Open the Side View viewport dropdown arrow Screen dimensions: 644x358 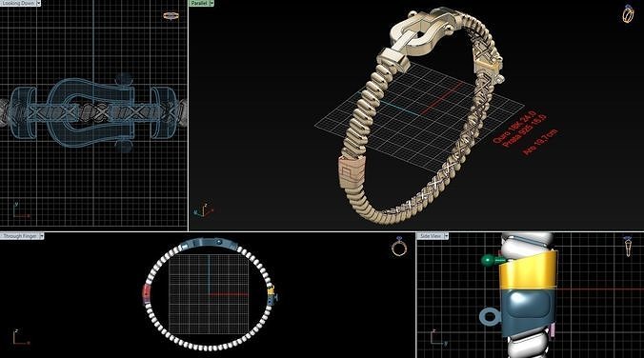[447, 236]
